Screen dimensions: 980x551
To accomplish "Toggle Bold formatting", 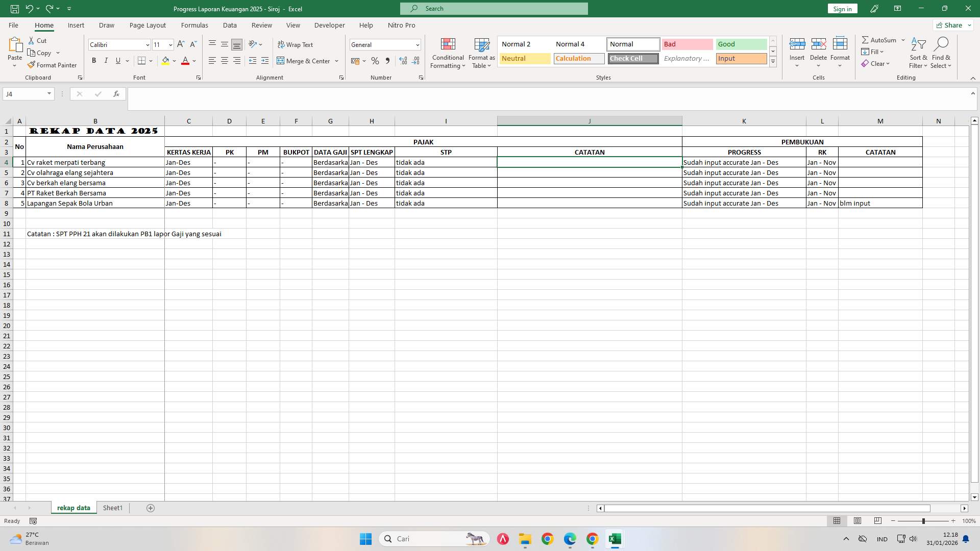I will [x=94, y=61].
